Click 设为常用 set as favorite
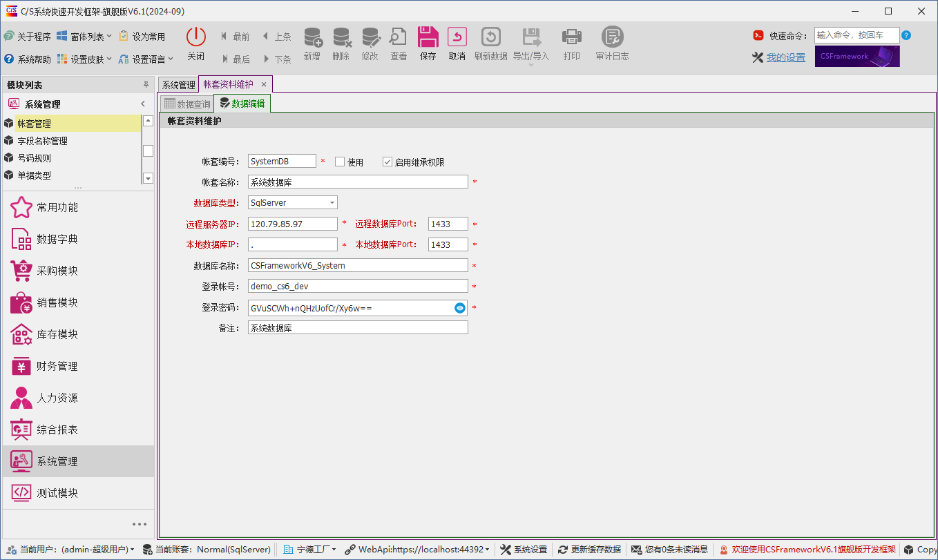The height and width of the screenshot is (560, 938). coord(142,37)
